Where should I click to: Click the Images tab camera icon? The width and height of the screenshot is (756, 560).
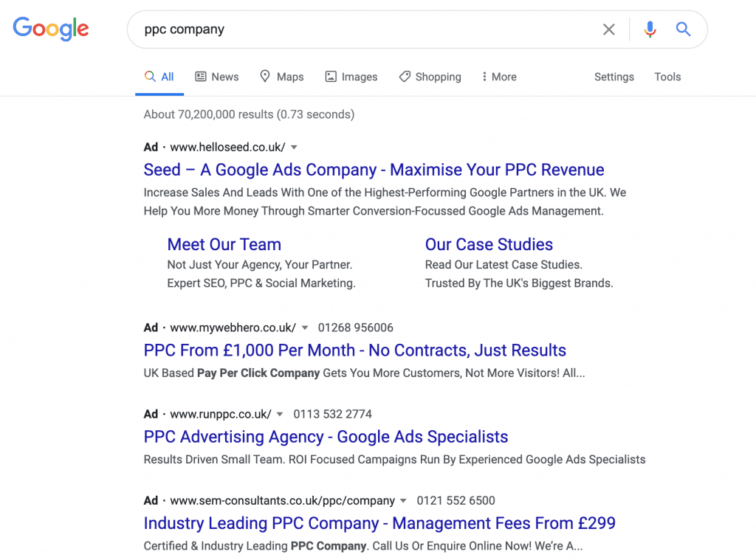[x=329, y=76]
